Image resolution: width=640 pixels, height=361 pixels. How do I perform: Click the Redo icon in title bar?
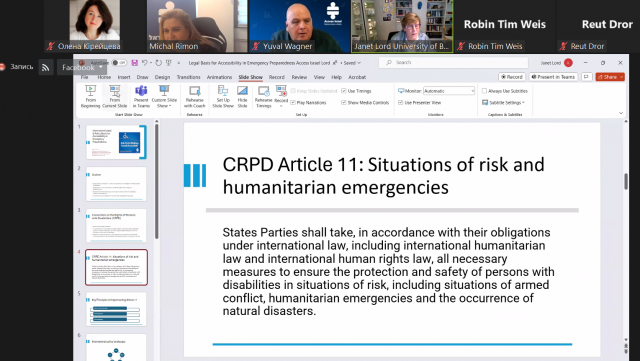158,63
